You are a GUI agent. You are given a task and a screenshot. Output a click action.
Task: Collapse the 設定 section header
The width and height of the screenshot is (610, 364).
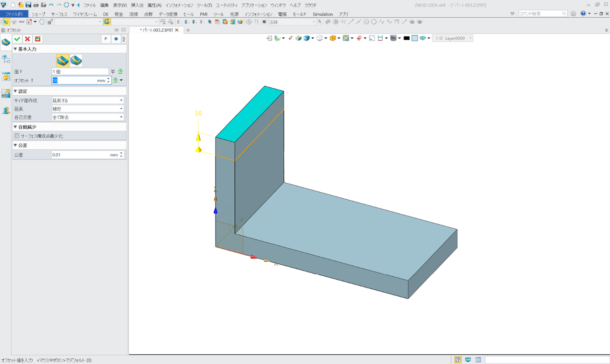[x=21, y=91]
